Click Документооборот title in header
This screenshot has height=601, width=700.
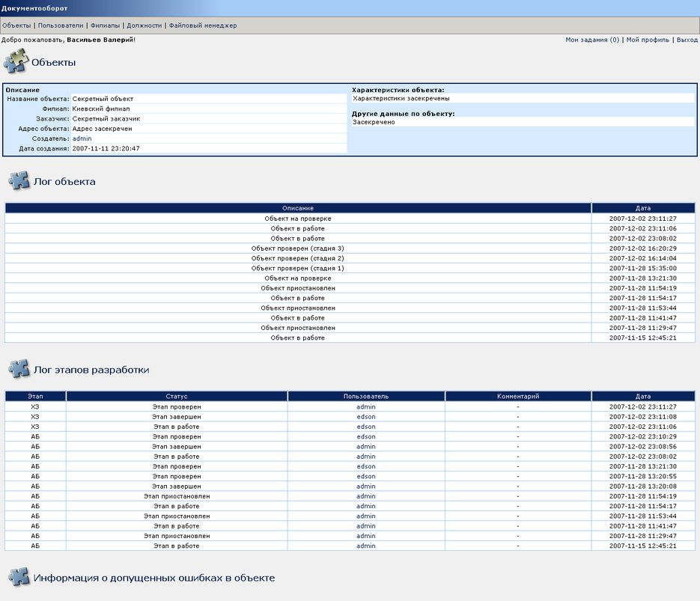click(x=34, y=8)
